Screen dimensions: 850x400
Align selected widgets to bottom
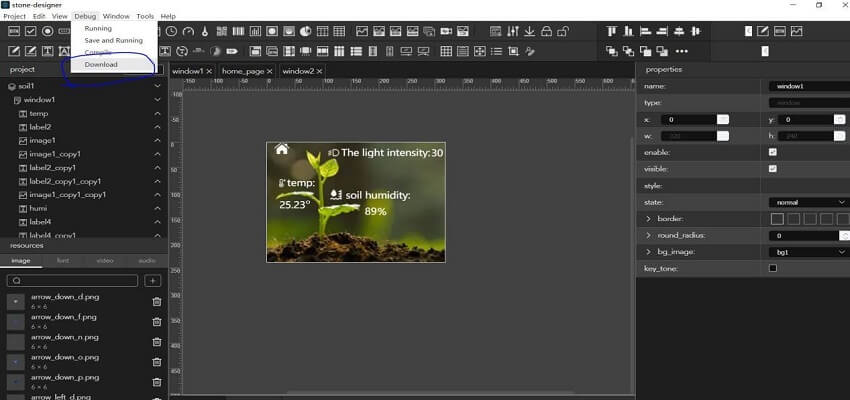tap(629, 31)
